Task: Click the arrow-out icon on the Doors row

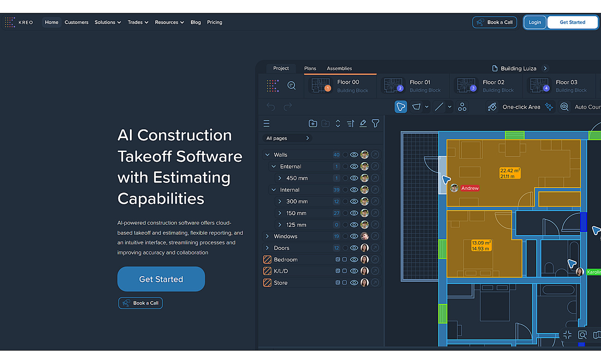Action: pyautogui.click(x=375, y=248)
